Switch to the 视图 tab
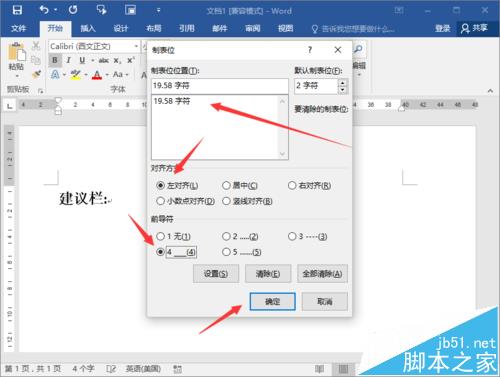 286,28
